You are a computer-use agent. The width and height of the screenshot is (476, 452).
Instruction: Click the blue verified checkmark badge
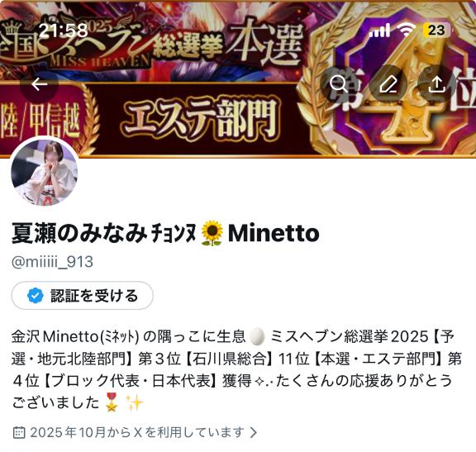(35, 295)
